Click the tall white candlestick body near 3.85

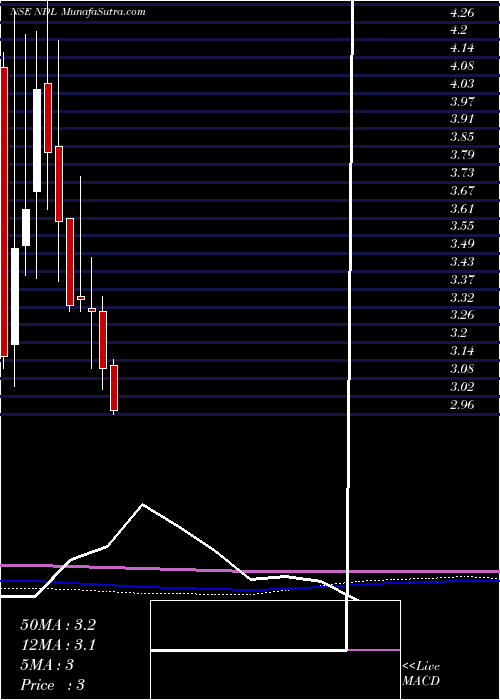(x=37, y=141)
